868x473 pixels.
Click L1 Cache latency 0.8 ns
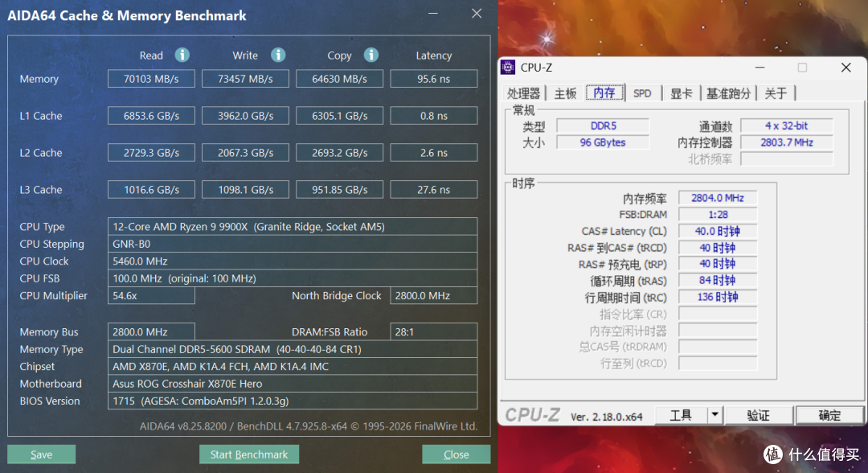point(433,116)
